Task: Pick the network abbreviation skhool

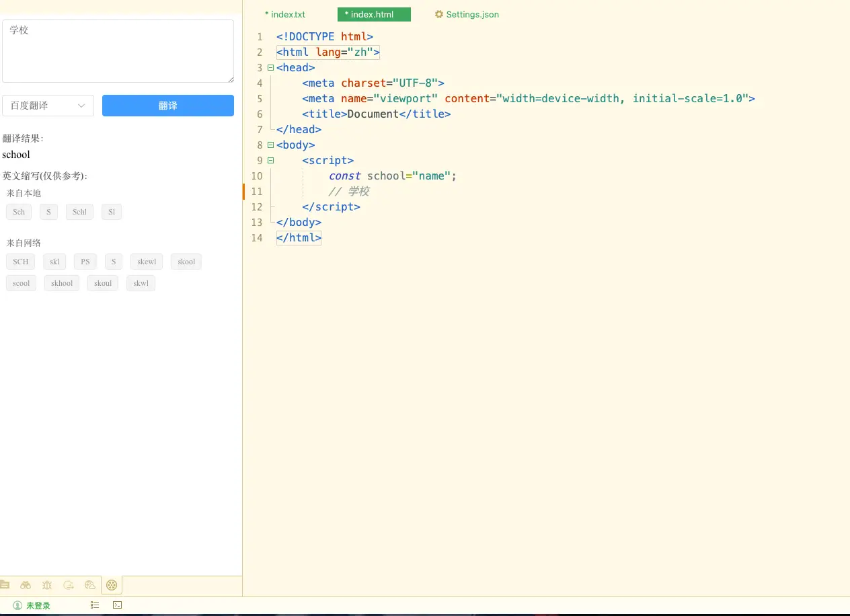Action: [62, 283]
